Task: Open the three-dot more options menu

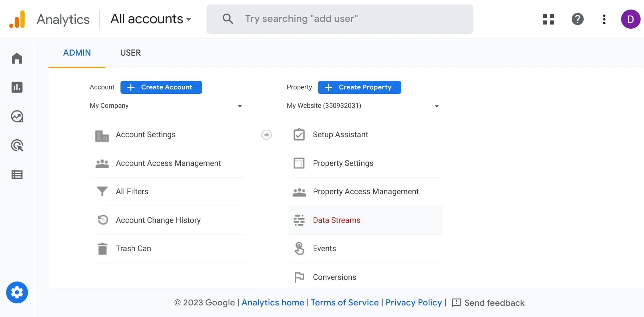Action: (604, 19)
